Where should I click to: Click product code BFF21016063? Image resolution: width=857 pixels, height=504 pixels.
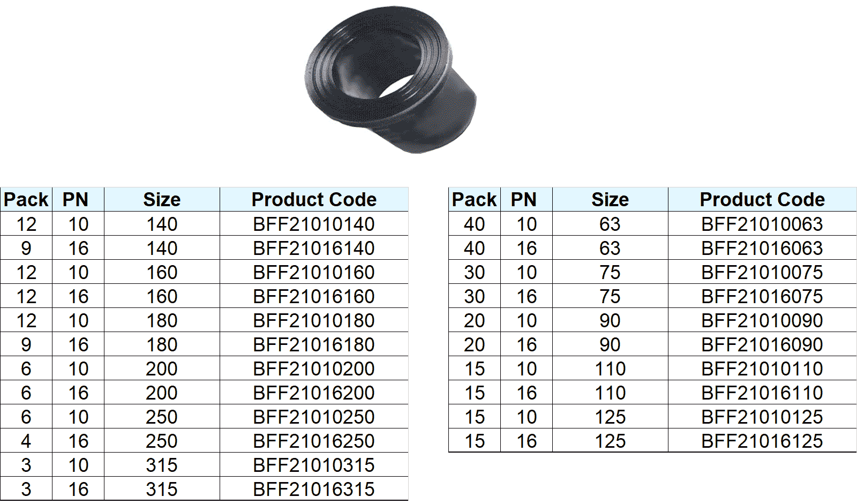[762, 248]
